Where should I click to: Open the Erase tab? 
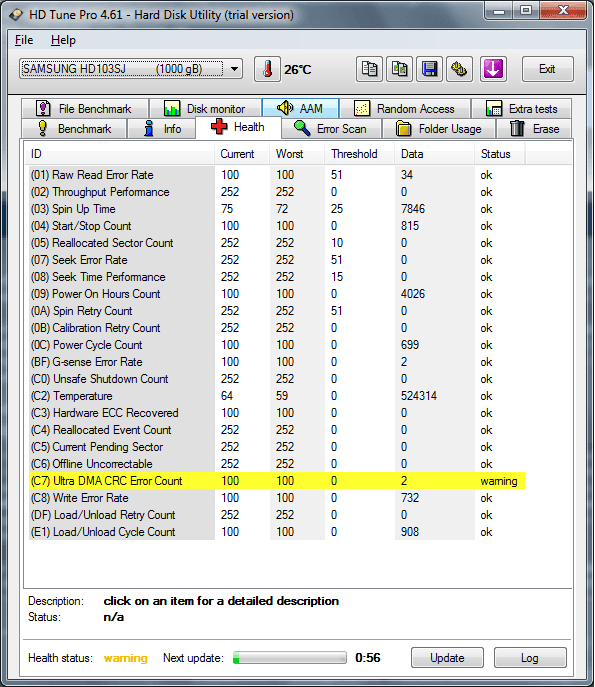coord(534,129)
